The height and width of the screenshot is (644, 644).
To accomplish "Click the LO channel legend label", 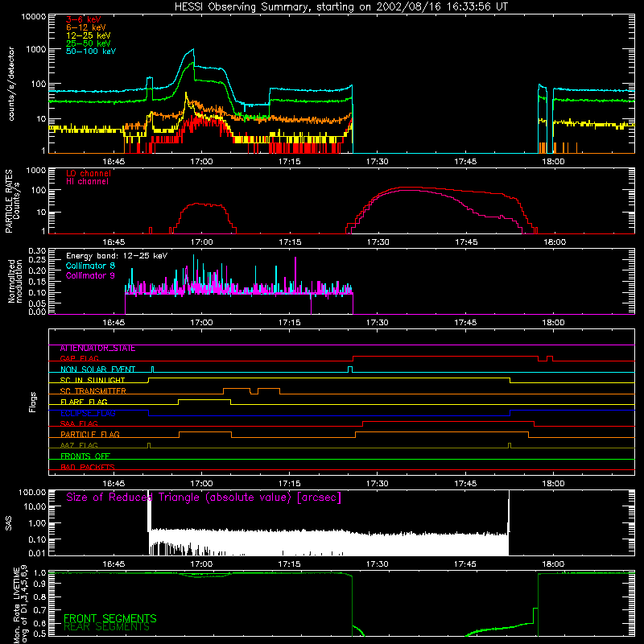I will coord(89,174).
